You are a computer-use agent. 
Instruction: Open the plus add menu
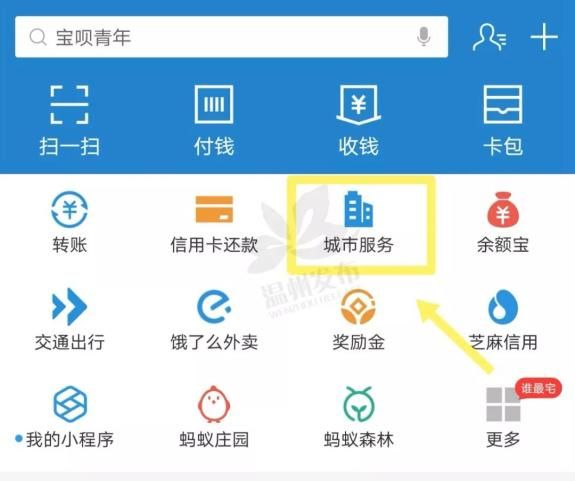pyautogui.click(x=544, y=37)
